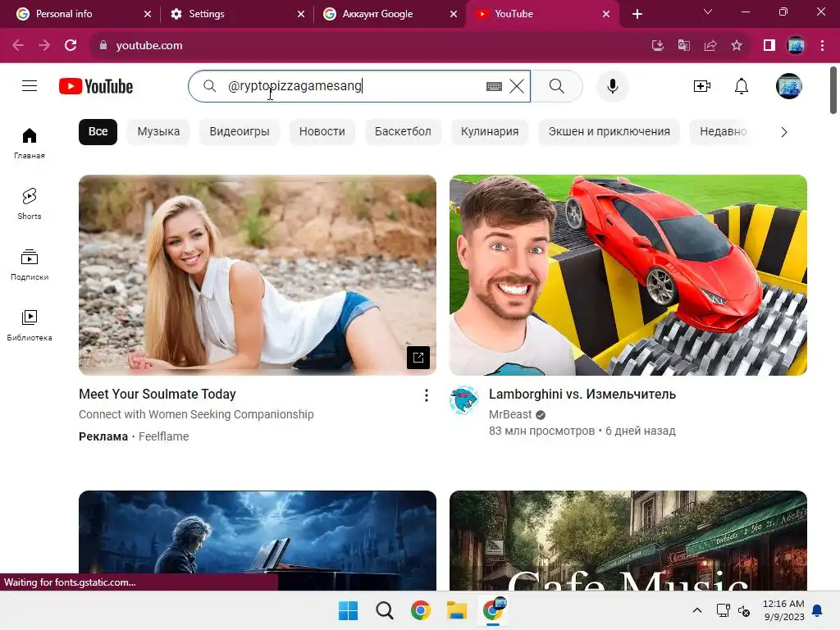Select the Все chip

98,132
